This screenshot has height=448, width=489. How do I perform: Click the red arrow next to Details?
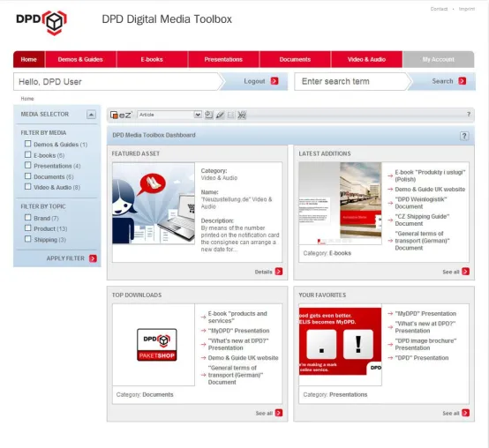[279, 272]
